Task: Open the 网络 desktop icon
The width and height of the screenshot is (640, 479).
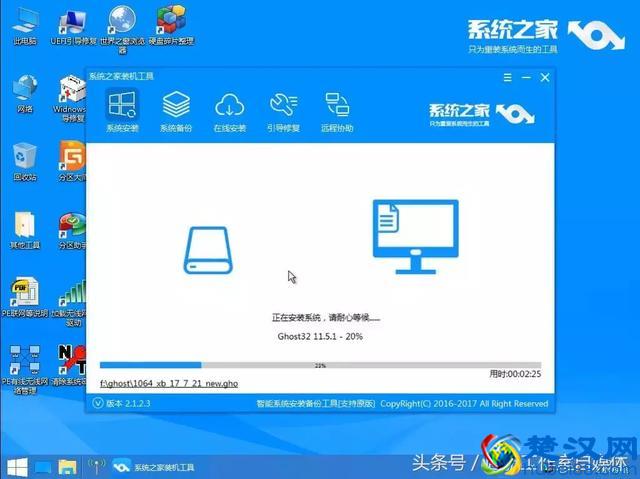Action: pyautogui.click(x=25, y=94)
